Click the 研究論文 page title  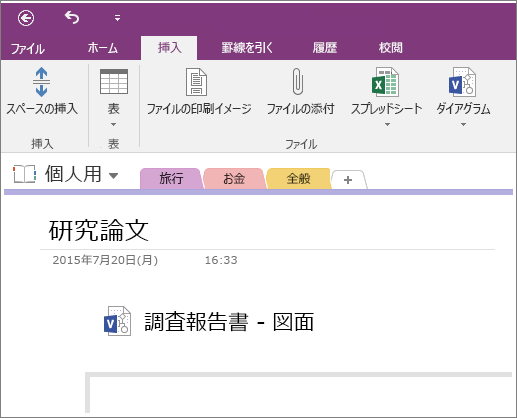click(x=99, y=231)
